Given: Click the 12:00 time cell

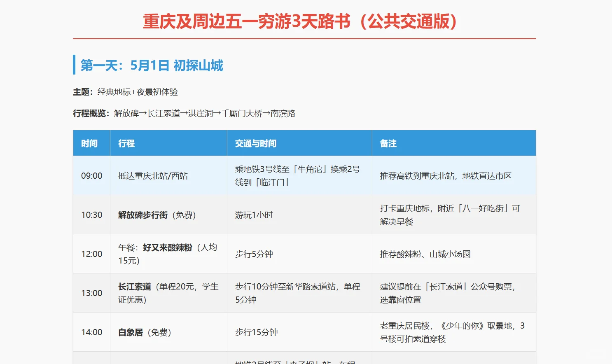Looking at the screenshot, I should [x=91, y=254].
